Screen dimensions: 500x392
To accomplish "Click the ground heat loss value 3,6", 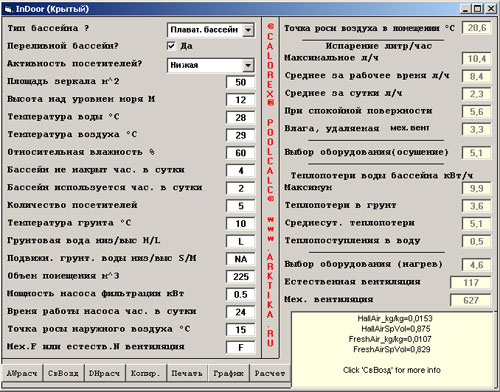I will point(477,206).
